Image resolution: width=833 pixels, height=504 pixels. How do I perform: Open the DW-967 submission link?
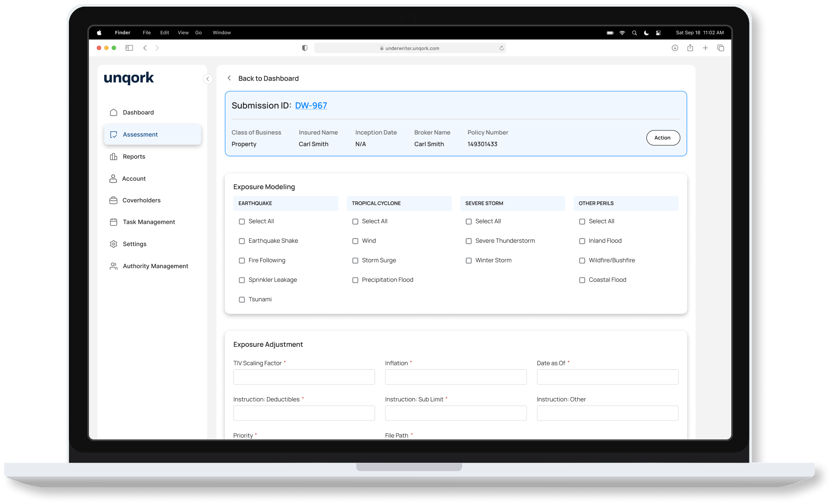click(311, 106)
